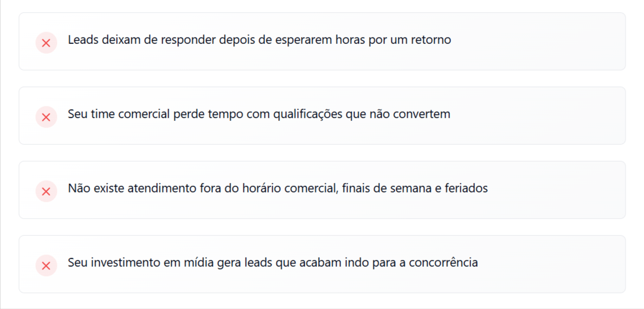Click the red X beside 'Não existe atendimento'

(46, 191)
